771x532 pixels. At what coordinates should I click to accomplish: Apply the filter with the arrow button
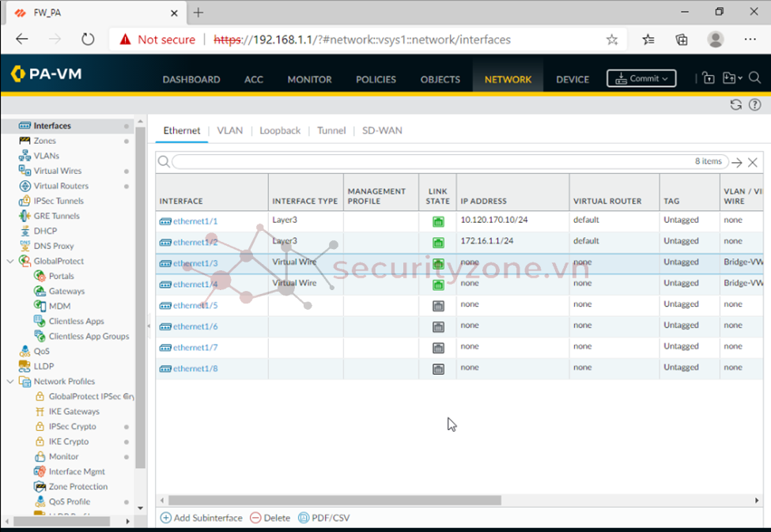pos(736,163)
